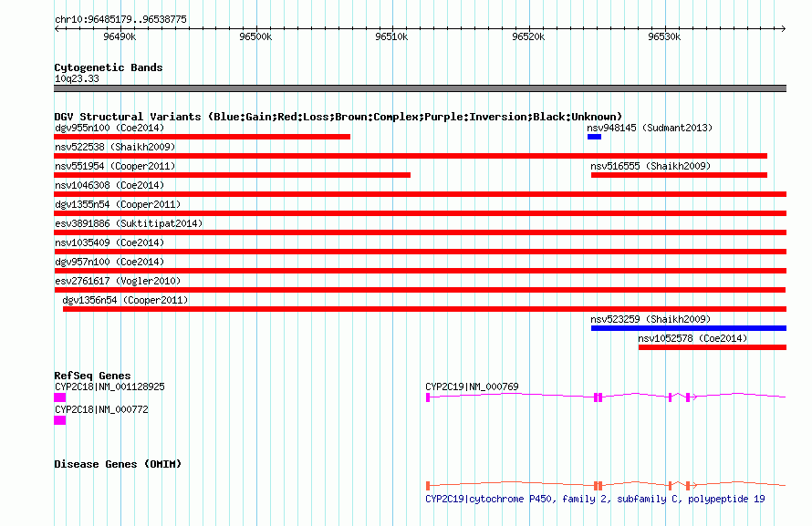Open the nsv551954 (Cooper2011) variant bar
Image resolution: width=812 pixels, height=526 pixels.
[232, 175]
